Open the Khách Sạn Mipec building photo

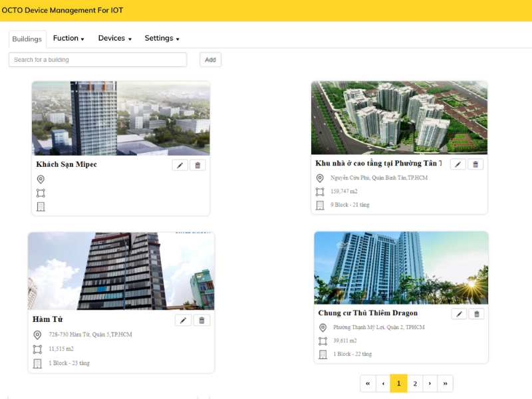tap(121, 118)
